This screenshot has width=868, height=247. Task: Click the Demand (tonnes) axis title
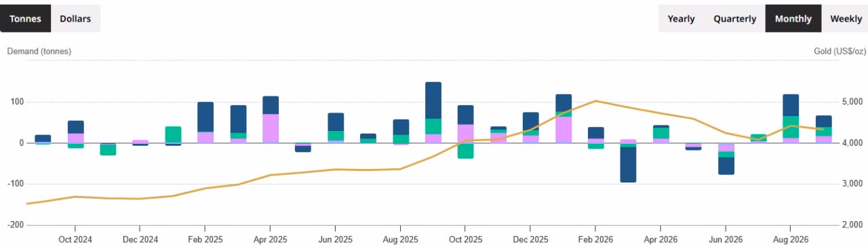coord(39,52)
